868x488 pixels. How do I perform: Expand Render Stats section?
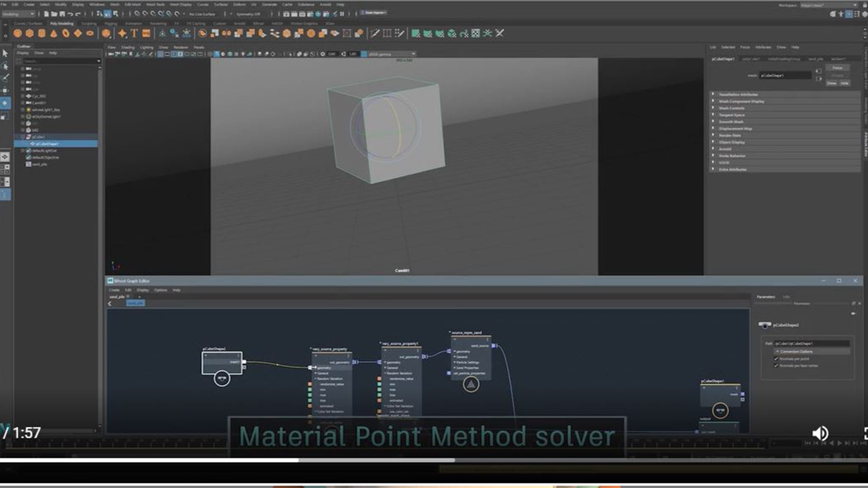785,135
